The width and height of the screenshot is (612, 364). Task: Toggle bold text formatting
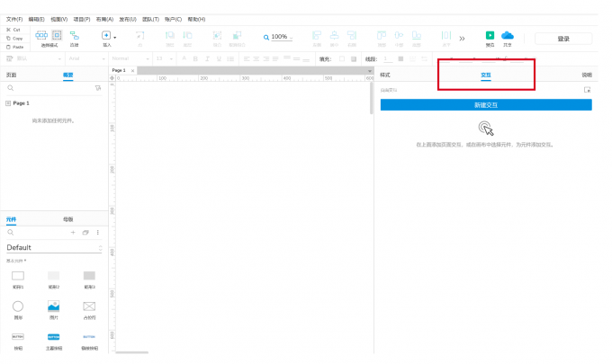pyautogui.click(x=195, y=58)
